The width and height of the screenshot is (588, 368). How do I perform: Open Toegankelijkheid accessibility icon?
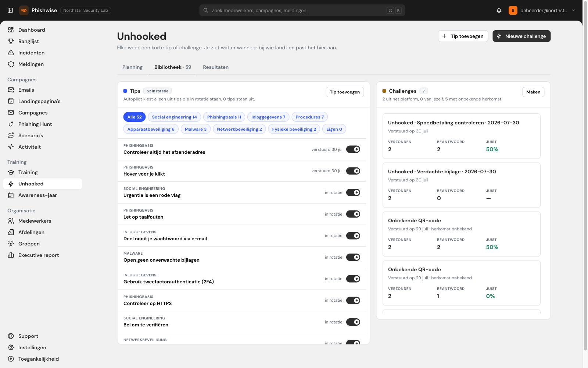[11, 359]
